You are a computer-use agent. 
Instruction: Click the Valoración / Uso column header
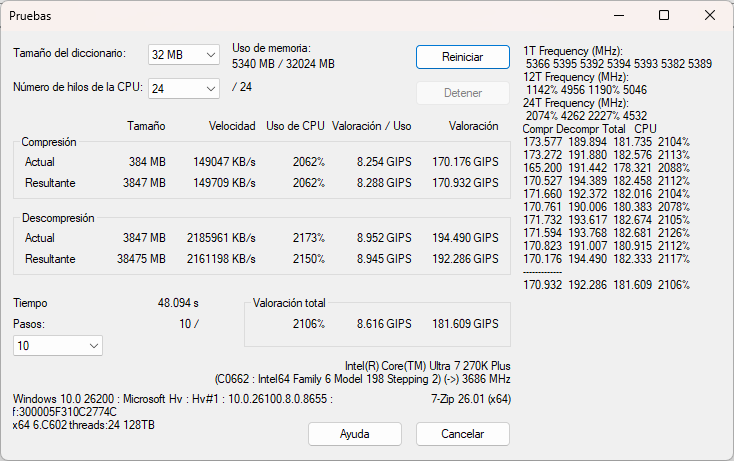click(x=372, y=126)
